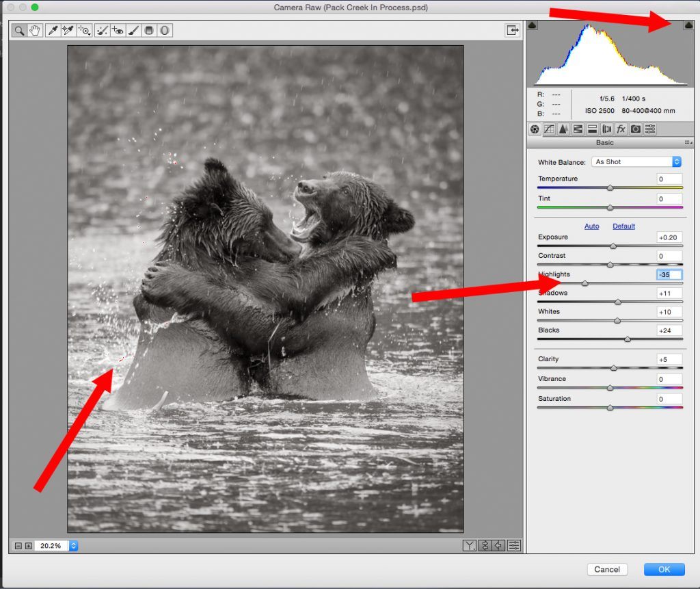Select the Hand tool
Image resolution: width=700 pixels, height=589 pixels.
coord(34,30)
